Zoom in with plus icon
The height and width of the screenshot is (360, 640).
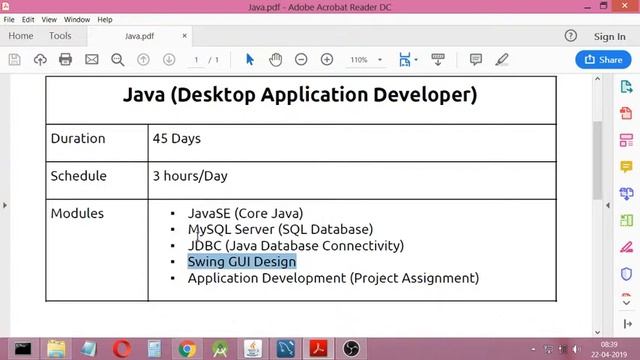327,60
